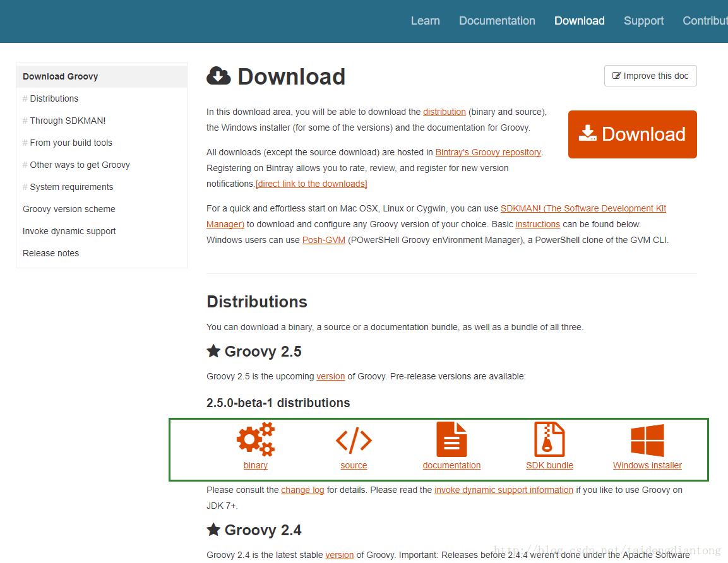Open the Learn menu item

tap(426, 21)
